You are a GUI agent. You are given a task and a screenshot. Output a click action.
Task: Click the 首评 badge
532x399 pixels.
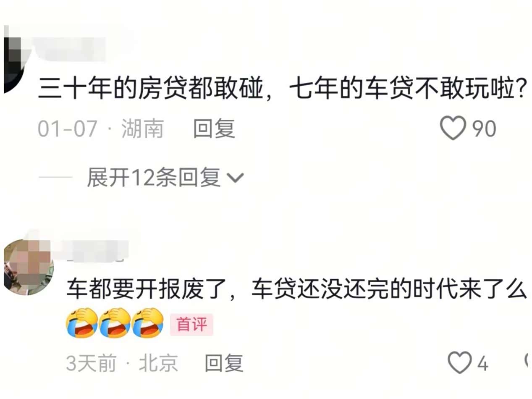(x=191, y=325)
